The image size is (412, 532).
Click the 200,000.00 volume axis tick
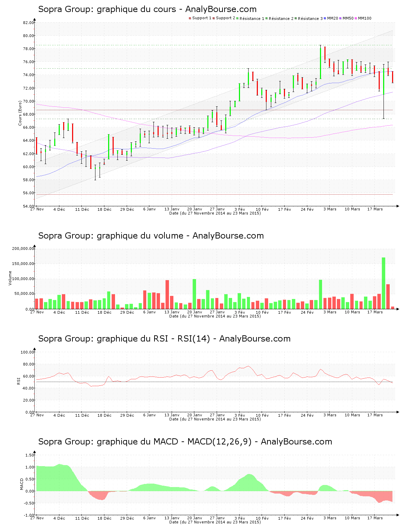pyautogui.click(x=23, y=248)
